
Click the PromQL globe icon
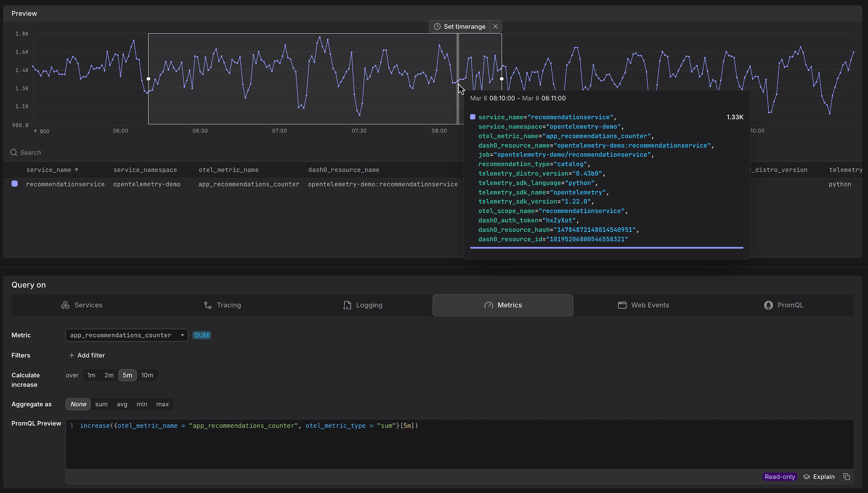pos(768,305)
